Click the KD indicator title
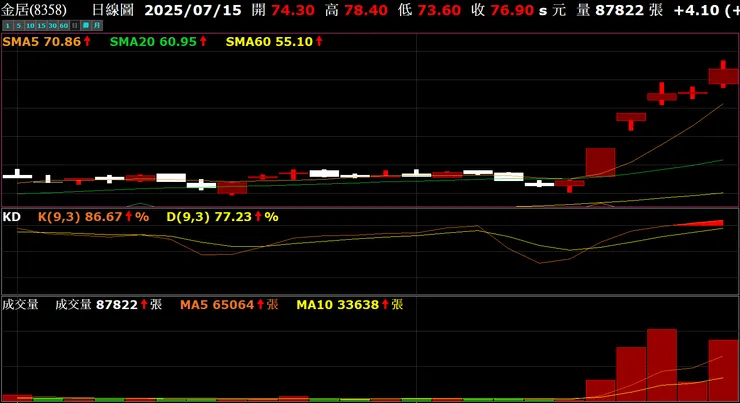The width and height of the screenshot is (740, 403). (x=11, y=217)
